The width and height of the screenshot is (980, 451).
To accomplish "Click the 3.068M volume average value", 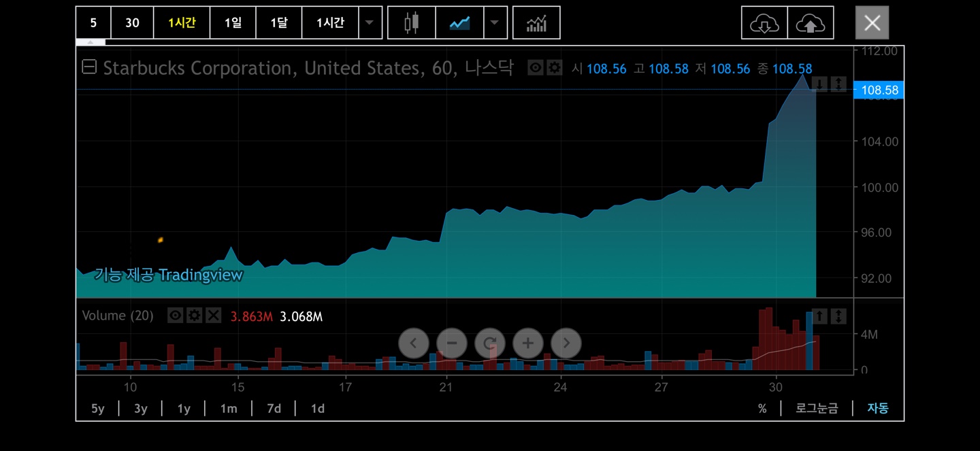I will [301, 316].
